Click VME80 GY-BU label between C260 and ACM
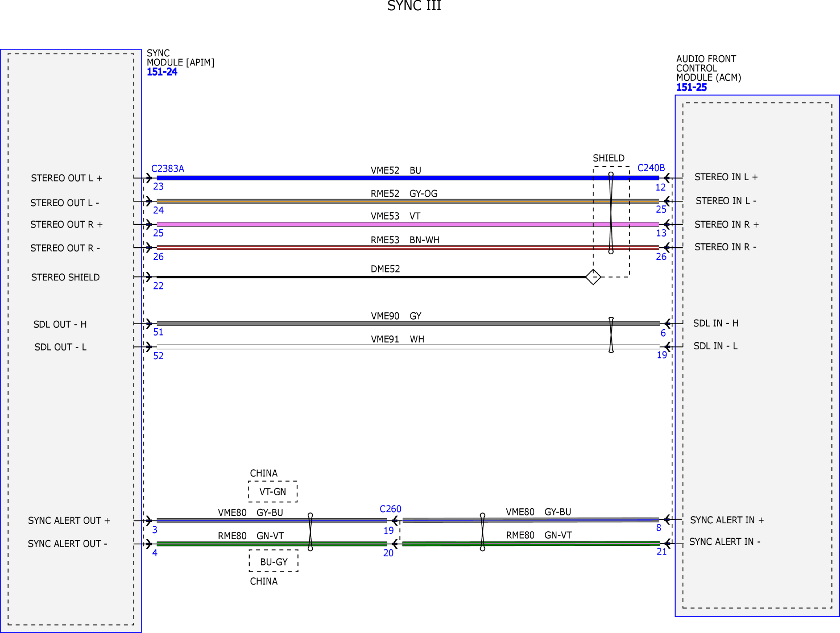The image size is (840, 633). [538, 512]
